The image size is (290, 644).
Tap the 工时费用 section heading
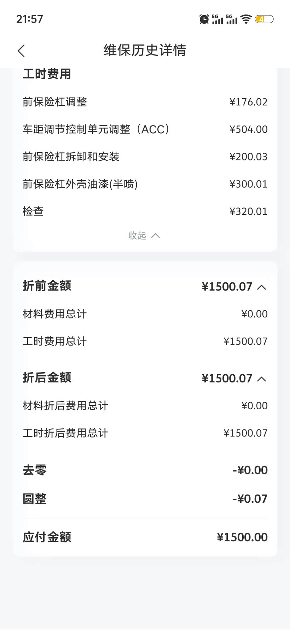[47, 74]
